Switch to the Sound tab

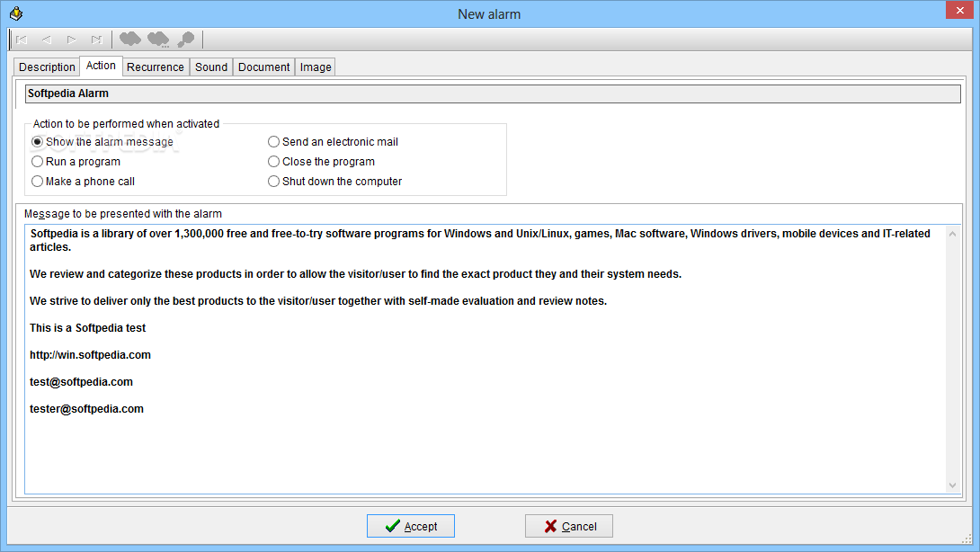[211, 67]
